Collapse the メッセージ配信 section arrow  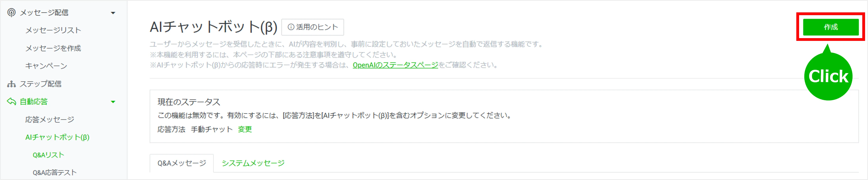pos(113,13)
